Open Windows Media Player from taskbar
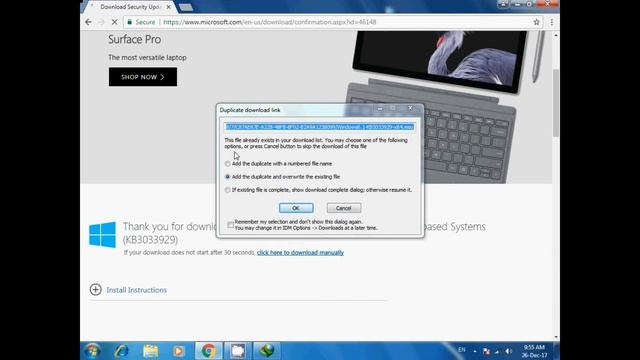640x360 pixels. click(178, 351)
